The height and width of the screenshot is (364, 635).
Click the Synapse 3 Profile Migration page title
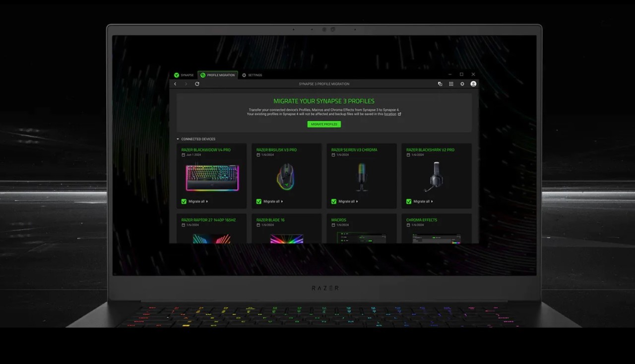coord(324,84)
